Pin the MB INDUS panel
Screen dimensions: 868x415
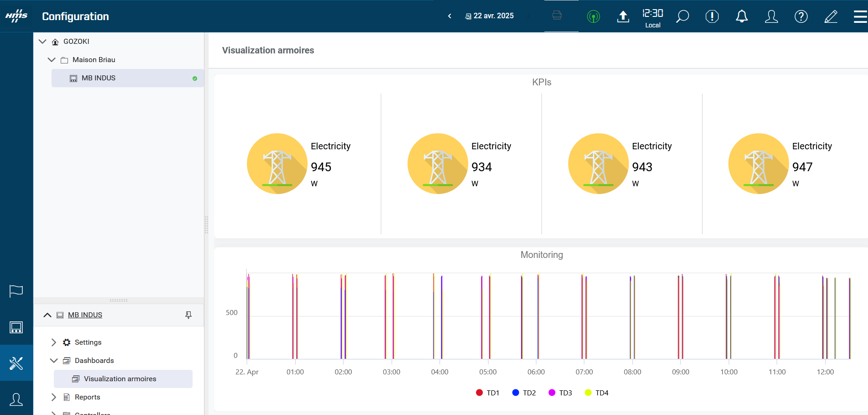pos(188,315)
